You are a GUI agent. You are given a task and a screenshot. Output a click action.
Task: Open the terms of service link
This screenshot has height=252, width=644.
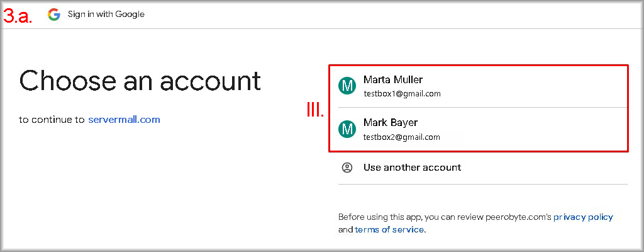(x=389, y=230)
